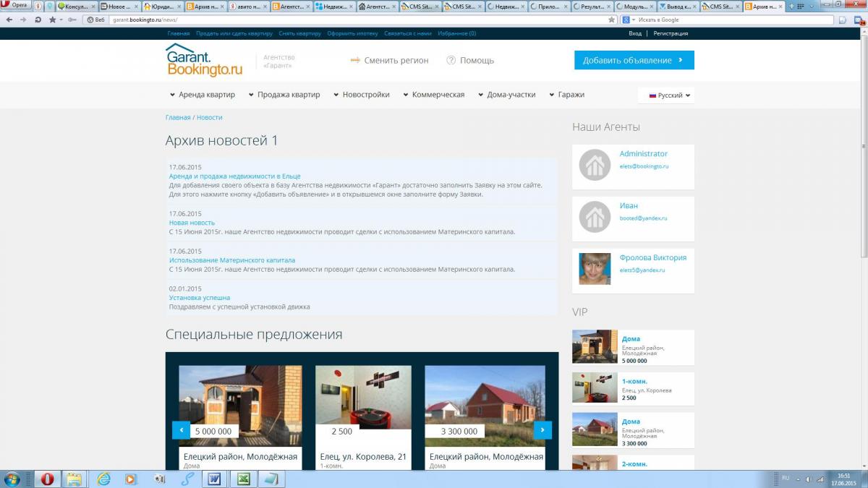Click VIP 1-комн. listing title

(634, 381)
